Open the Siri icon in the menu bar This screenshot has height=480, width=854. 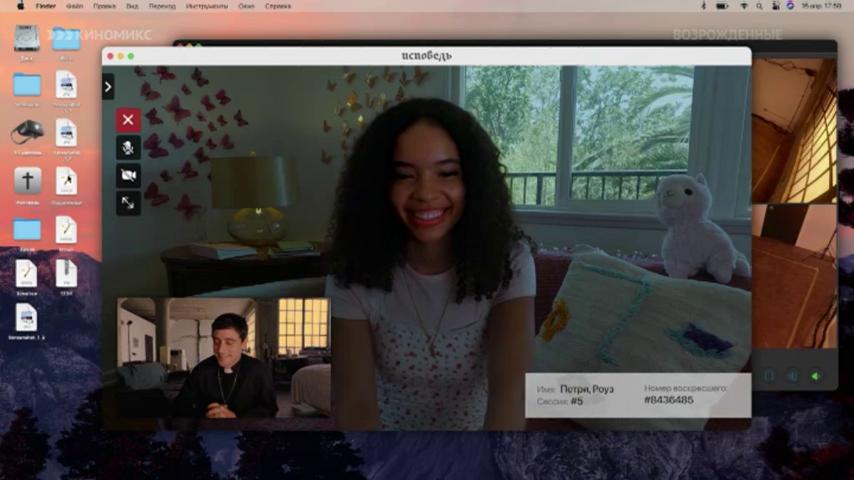[790, 5]
